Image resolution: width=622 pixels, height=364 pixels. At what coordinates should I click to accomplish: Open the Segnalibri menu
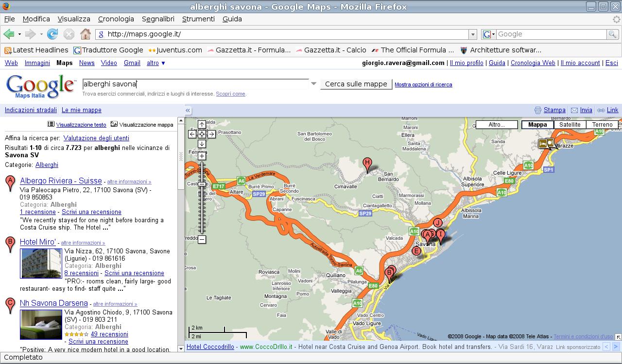point(158,19)
